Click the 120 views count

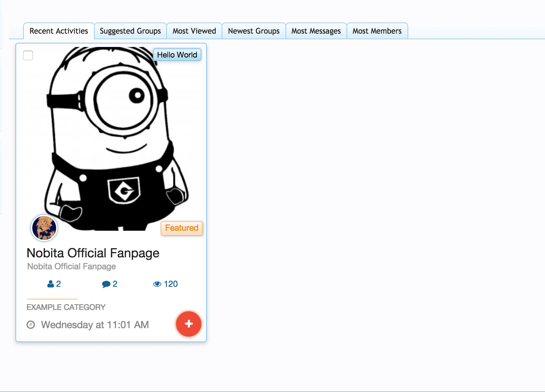(171, 284)
